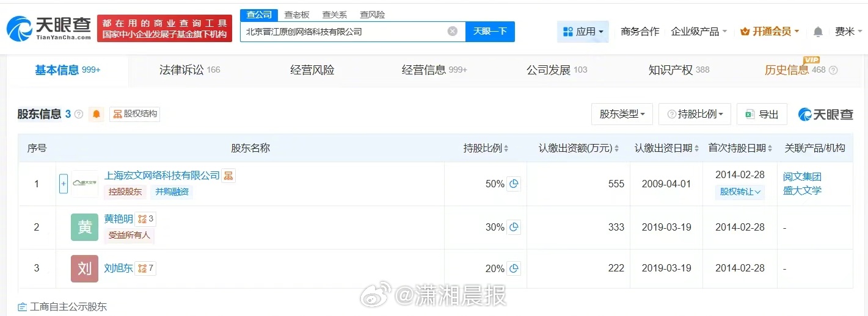Toggle the orange shareholder alert bell icon

96,114
